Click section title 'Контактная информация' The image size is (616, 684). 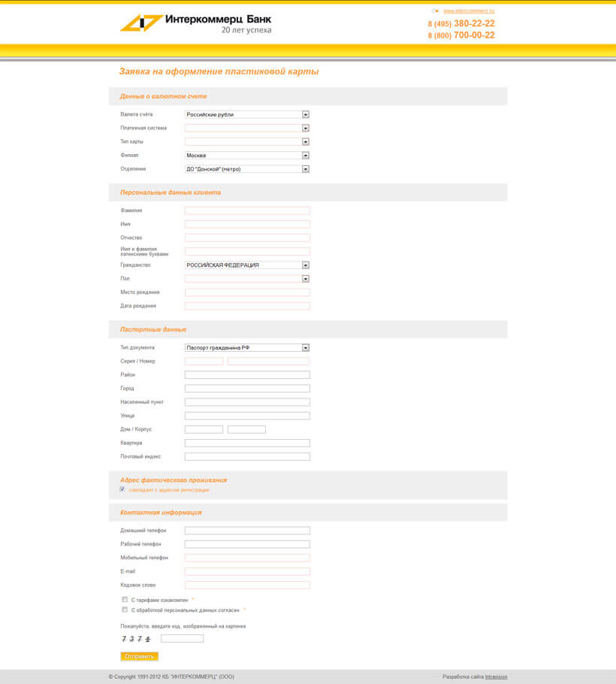click(x=161, y=513)
